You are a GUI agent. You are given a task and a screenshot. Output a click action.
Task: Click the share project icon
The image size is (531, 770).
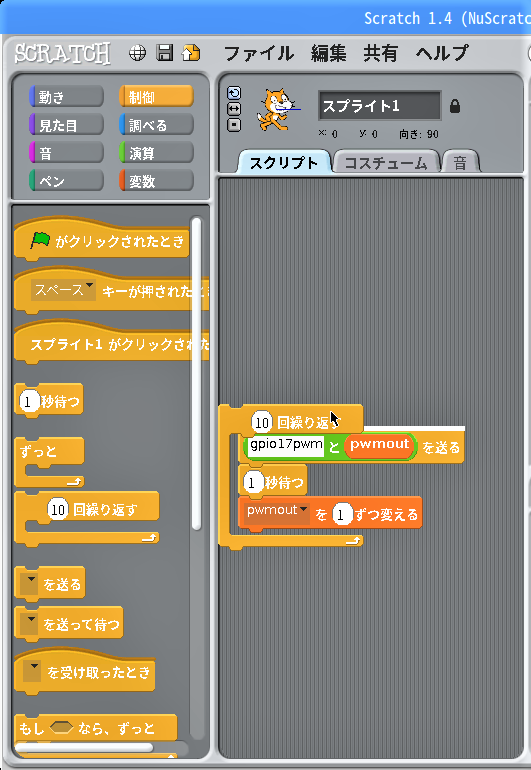click(x=191, y=53)
